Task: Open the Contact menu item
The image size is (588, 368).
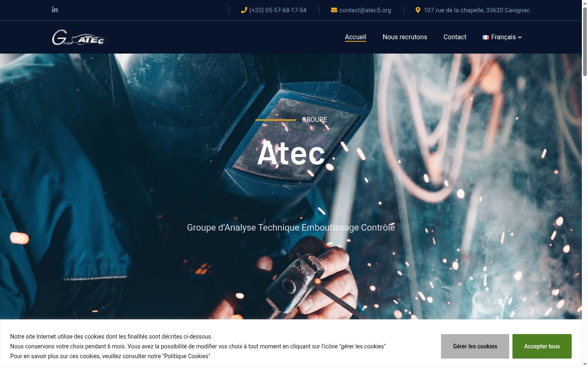Action: click(x=455, y=37)
